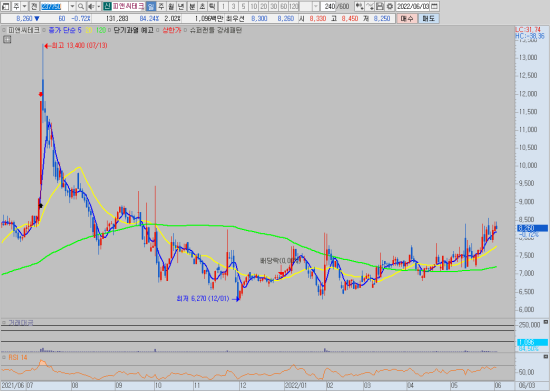
Task: Click the save floppy disk icon
Action: tap(380, 6)
